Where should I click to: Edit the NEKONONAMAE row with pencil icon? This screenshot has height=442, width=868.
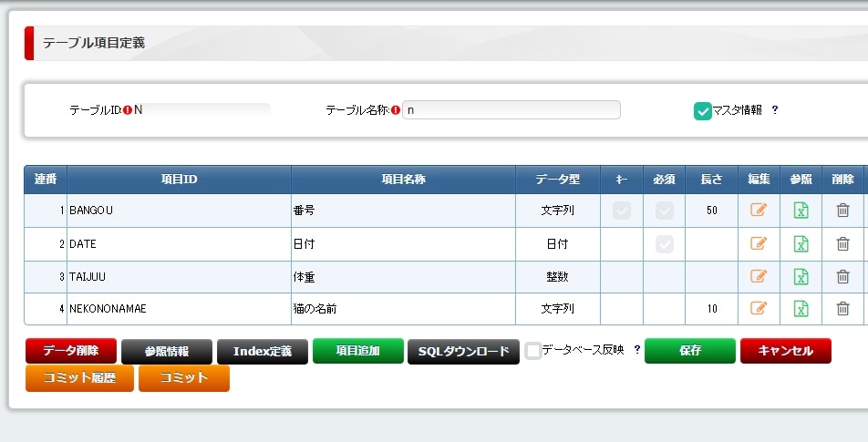point(759,308)
